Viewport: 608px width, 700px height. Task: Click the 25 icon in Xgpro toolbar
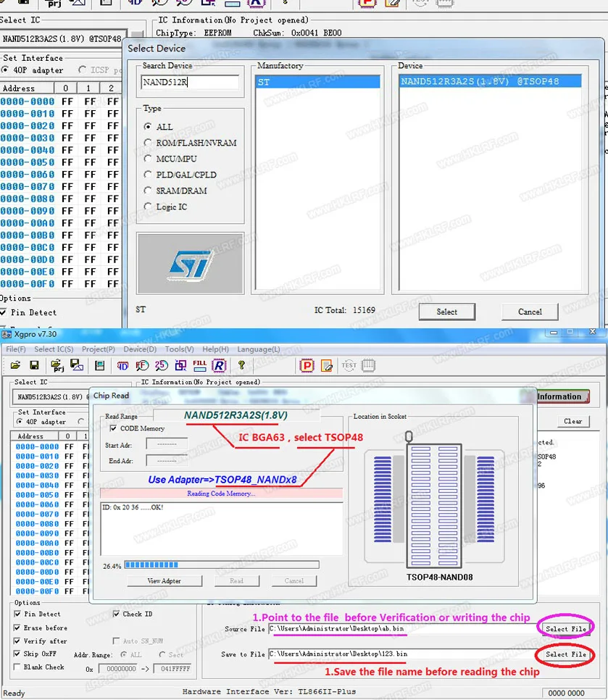pos(161,366)
